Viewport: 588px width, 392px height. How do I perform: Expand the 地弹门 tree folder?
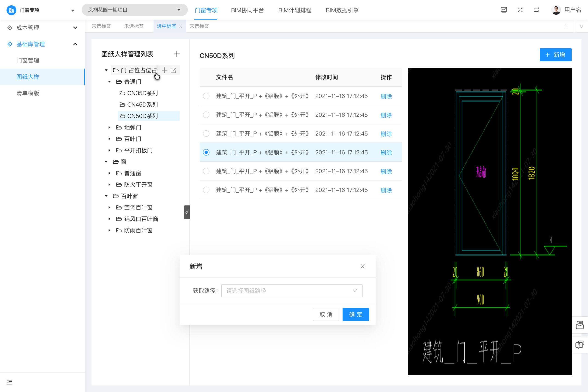109,127
